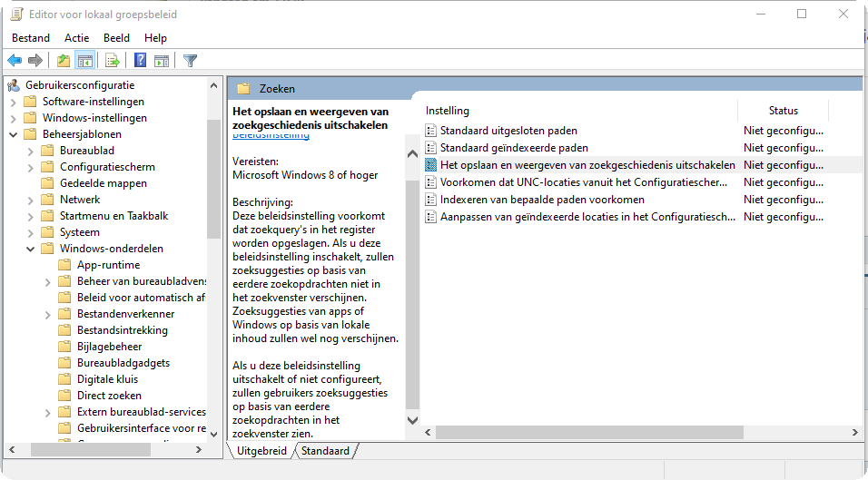Viewport: 868px width, 480px height.
Task: Expand the Bestandenverkenner folder arrow
Action: tap(48, 314)
